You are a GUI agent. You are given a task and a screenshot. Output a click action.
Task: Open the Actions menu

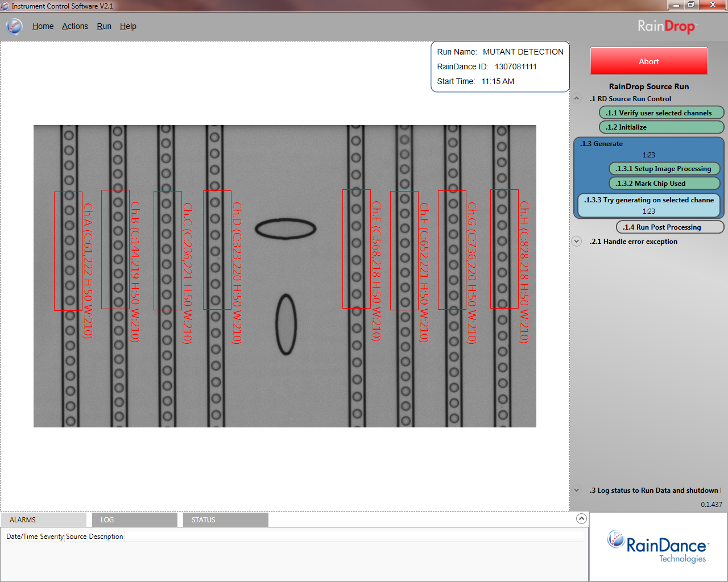pos(75,26)
